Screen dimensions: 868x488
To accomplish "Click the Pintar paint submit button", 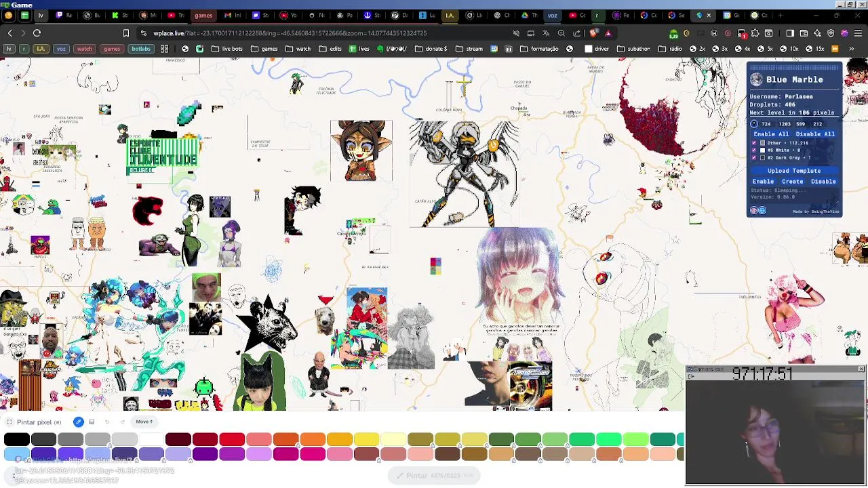I will 434,476.
